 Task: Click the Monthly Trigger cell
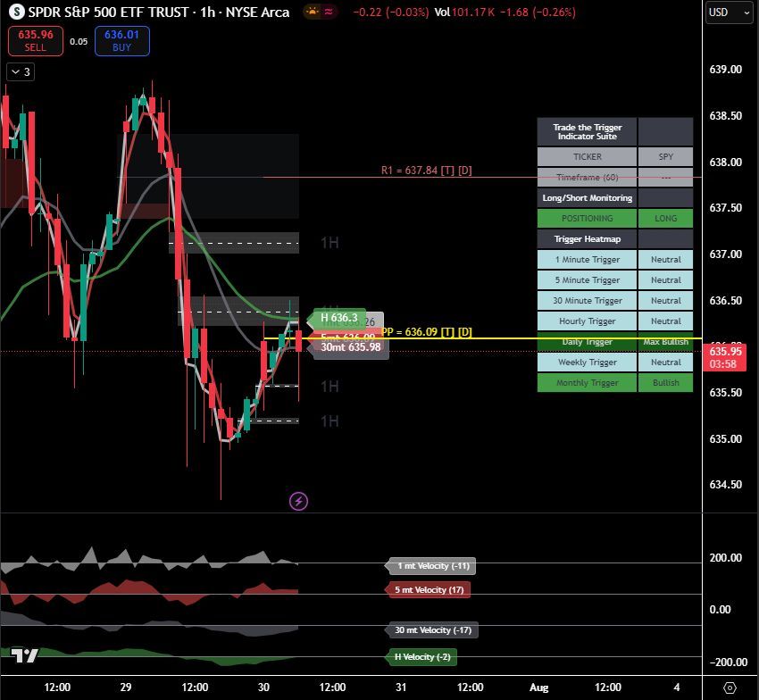point(588,382)
